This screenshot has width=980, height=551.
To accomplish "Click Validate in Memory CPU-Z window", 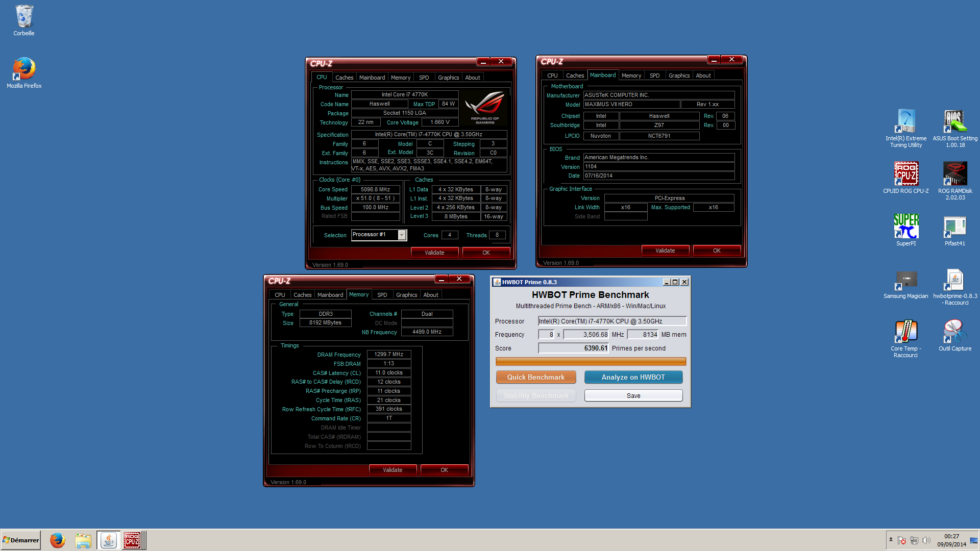I will (393, 470).
